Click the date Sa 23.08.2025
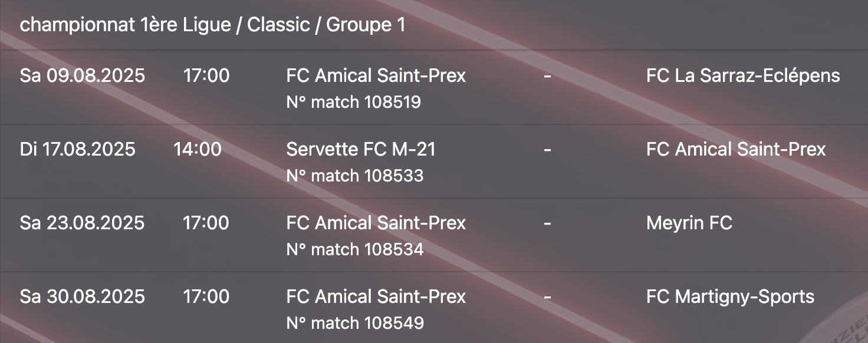Screen dimensions: 868x343 83,223
